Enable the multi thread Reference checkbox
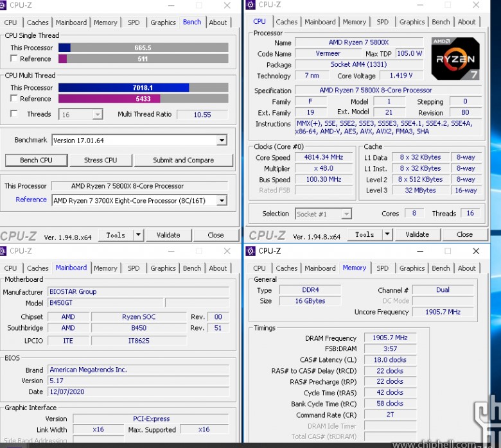The width and height of the screenshot is (501, 448). click(x=13, y=98)
